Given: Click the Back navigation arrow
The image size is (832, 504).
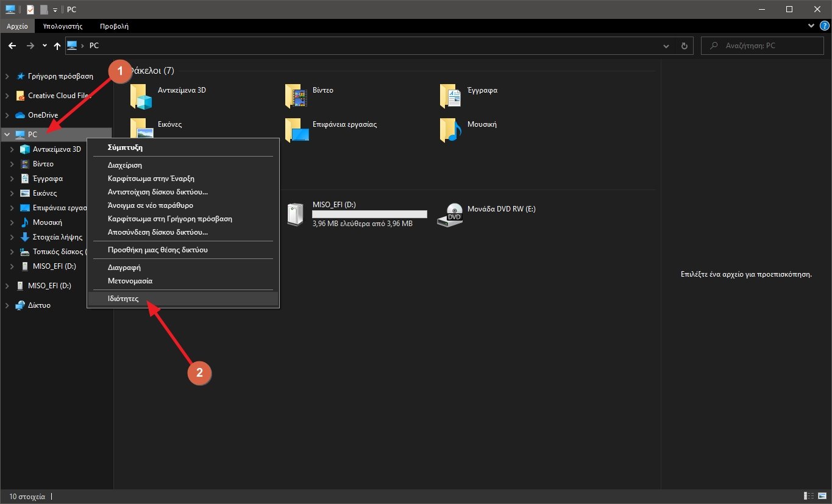Looking at the screenshot, I should coord(12,46).
